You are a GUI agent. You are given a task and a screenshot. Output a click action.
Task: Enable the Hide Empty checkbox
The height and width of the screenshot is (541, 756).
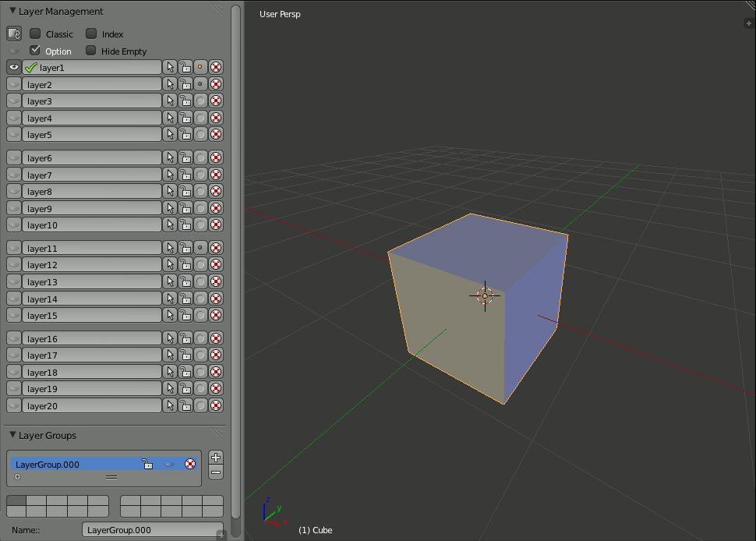pyautogui.click(x=91, y=51)
